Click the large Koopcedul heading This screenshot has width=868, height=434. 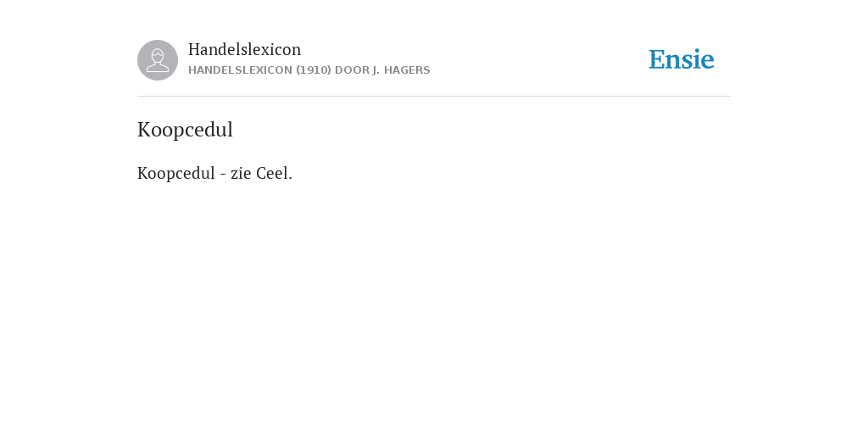click(185, 130)
